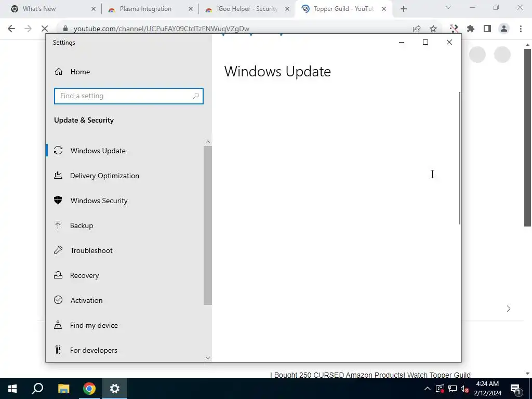Select the Topper Guild YouTube tab

[343, 9]
